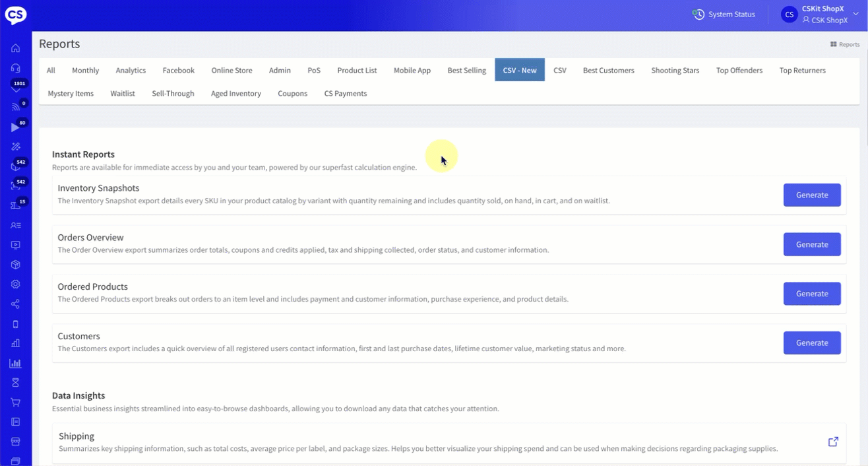Generate the Ordered Products report
This screenshot has height=466, width=868.
click(x=812, y=294)
